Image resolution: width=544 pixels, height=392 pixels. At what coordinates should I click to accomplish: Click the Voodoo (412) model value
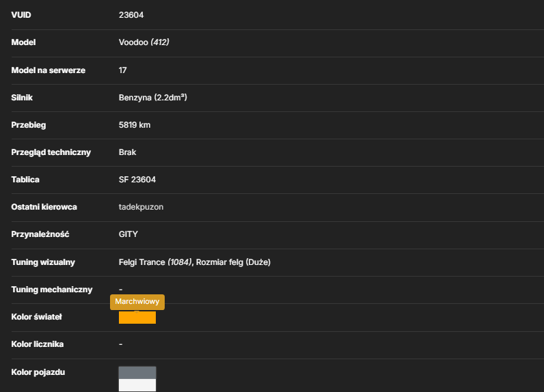pos(144,42)
